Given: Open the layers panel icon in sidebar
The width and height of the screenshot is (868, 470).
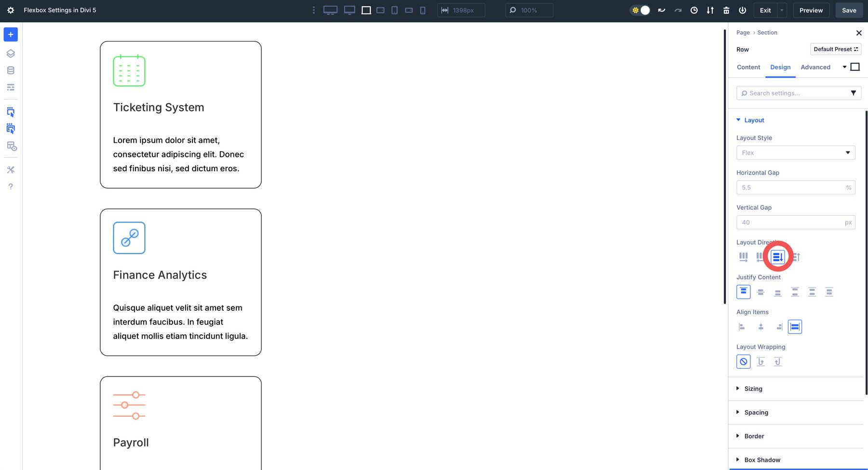Looking at the screenshot, I should (11, 54).
